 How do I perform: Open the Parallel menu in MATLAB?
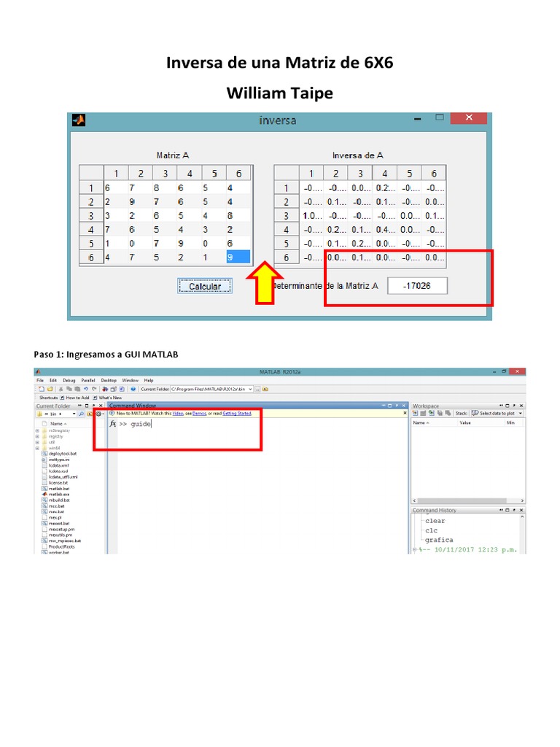pos(88,380)
